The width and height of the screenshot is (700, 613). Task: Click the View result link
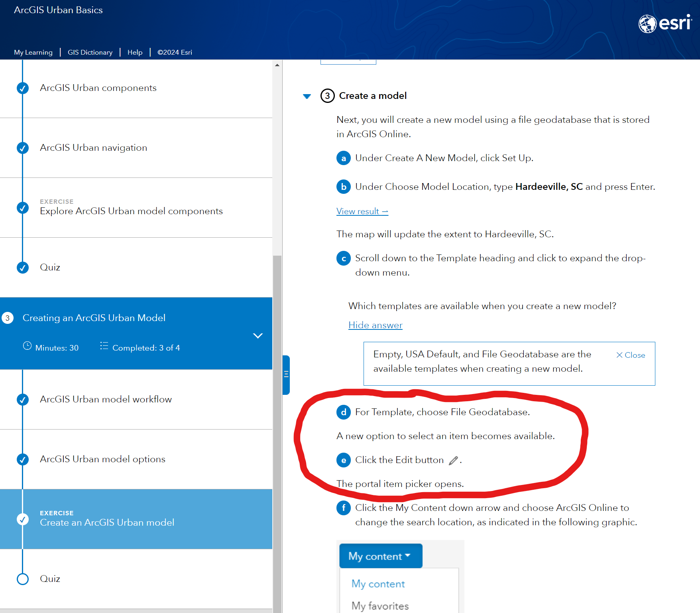tap(361, 211)
